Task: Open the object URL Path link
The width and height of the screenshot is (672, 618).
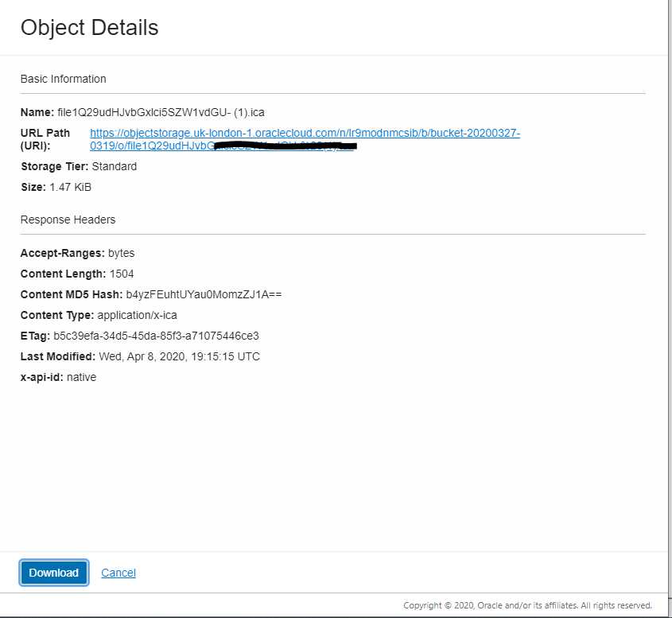Action: 305,139
